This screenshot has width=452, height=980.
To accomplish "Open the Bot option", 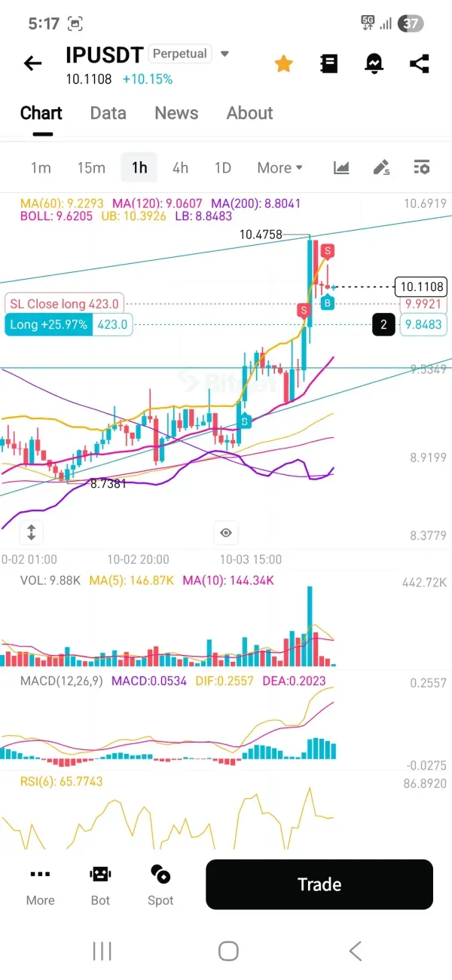I will 100,884.
